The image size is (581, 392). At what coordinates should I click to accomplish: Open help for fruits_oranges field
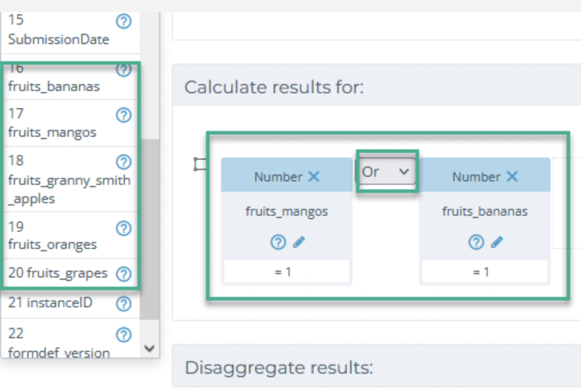coord(124,228)
